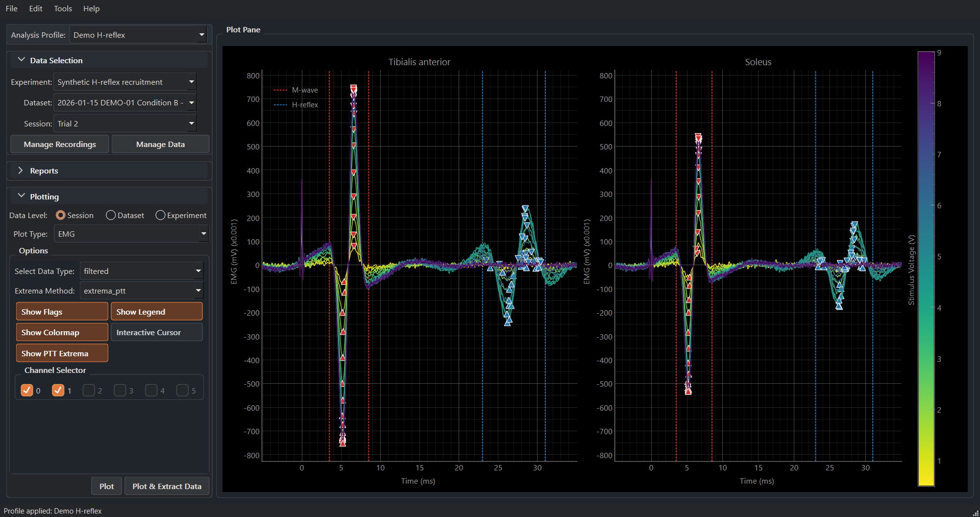
Task: Open the Analysis Profile dropdown
Action: pos(139,35)
